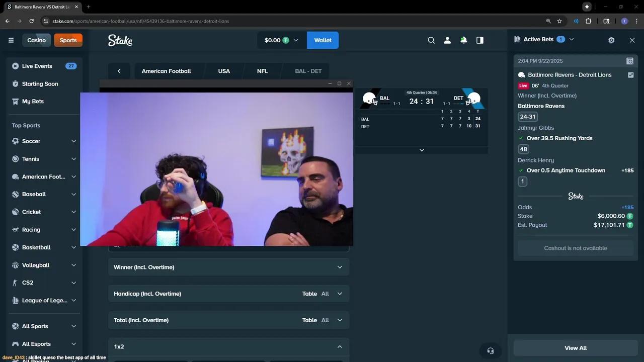Expand the scoreboard details chevron
The image size is (644, 362).
tap(422, 150)
